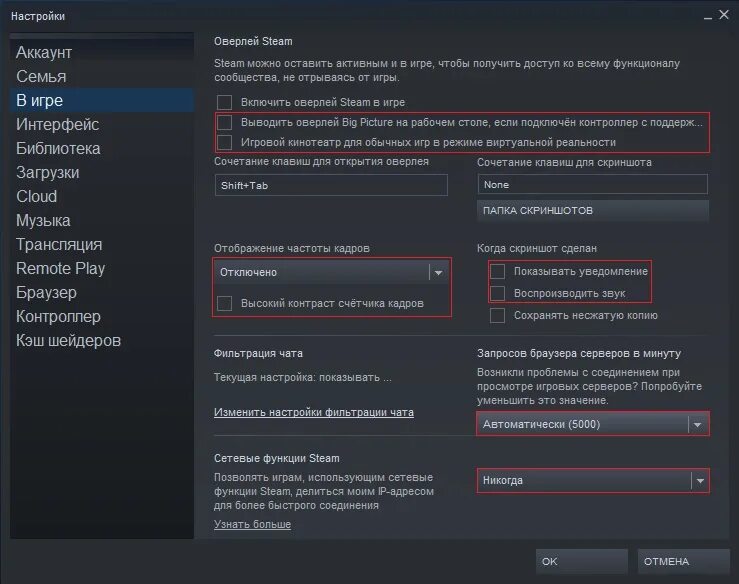Screen dimensions: 739x584
Task: Click the 'Оверлей Steam' heading
Action: (x=253, y=41)
